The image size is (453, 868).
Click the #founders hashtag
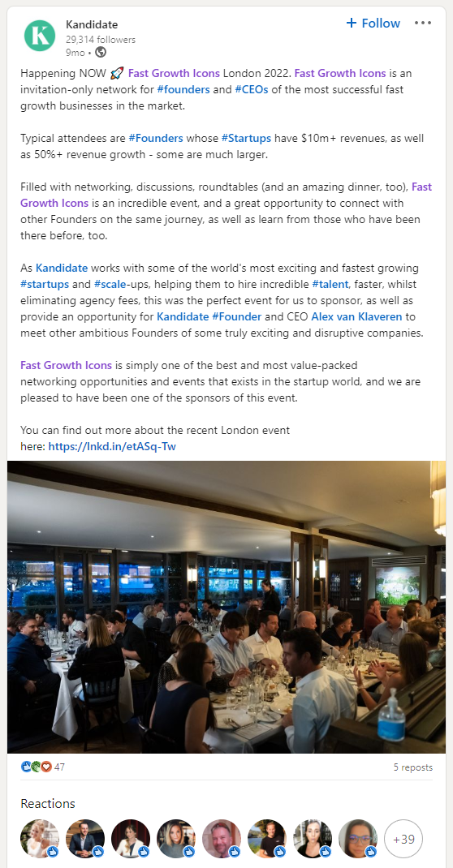point(179,89)
